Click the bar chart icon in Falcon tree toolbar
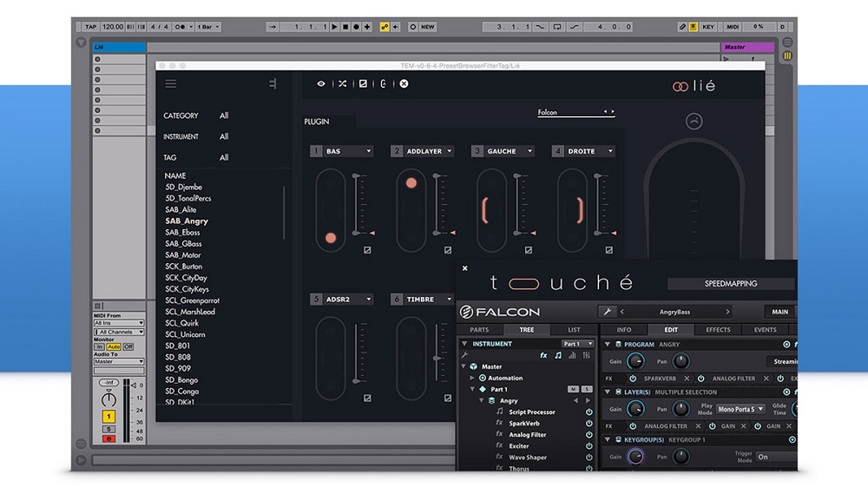This screenshot has width=868, height=488. tap(572, 355)
